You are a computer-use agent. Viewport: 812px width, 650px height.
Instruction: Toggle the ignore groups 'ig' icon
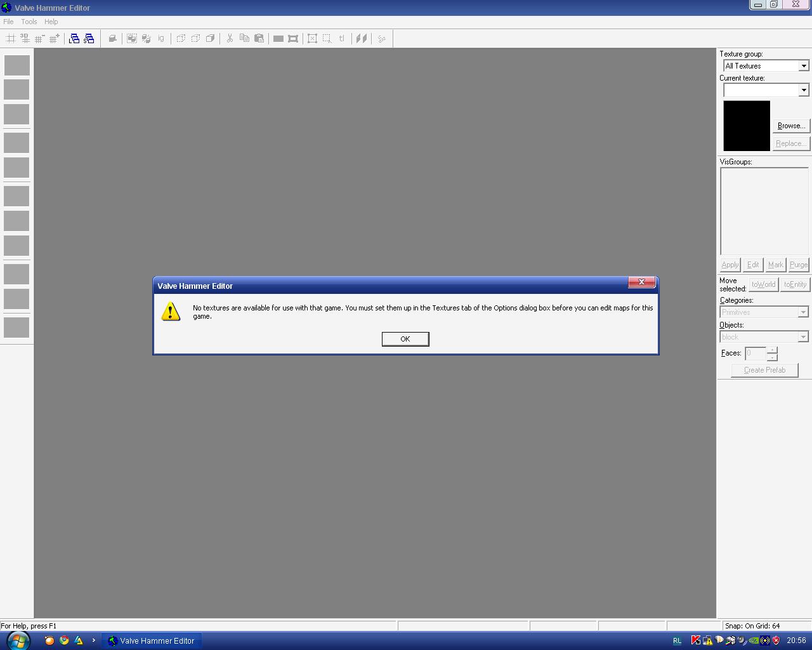tap(161, 39)
